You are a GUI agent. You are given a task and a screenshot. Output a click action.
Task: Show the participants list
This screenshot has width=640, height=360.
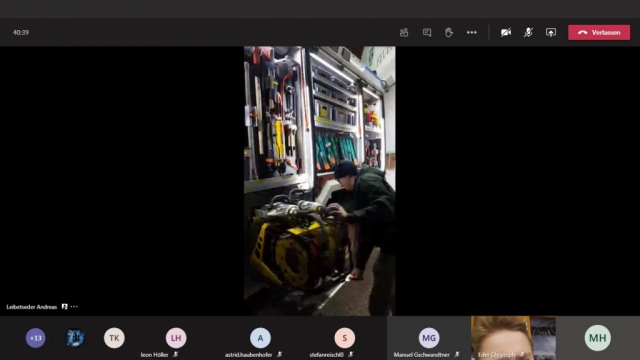[x=404, y=33]
